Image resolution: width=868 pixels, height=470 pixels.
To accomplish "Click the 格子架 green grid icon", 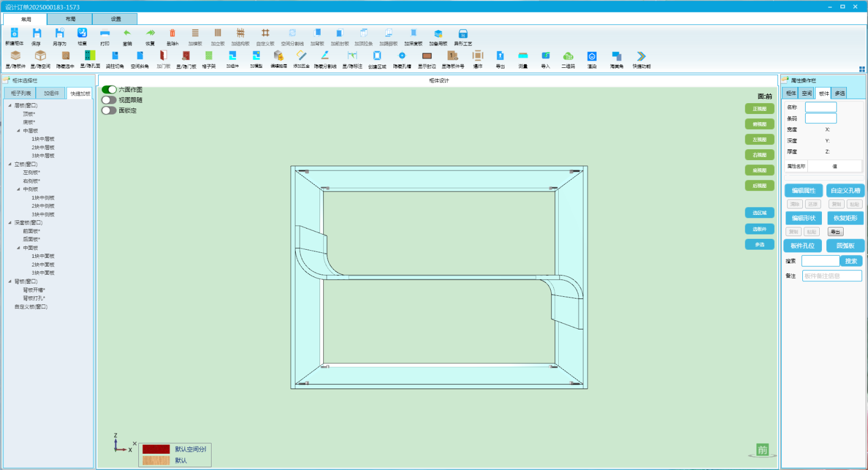I will tap(209, 56).
